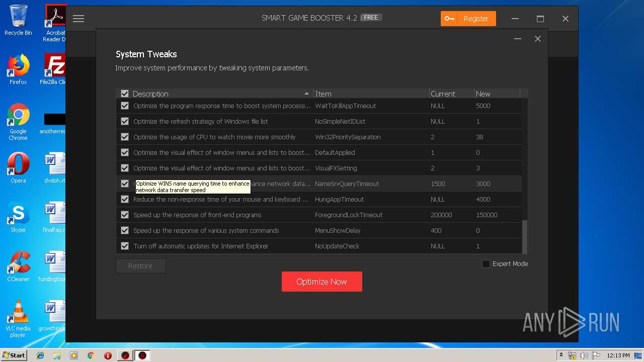
Task: Uncheck the MenuShowDelay tweak checkbox
Action: click(x=125, y=230)
